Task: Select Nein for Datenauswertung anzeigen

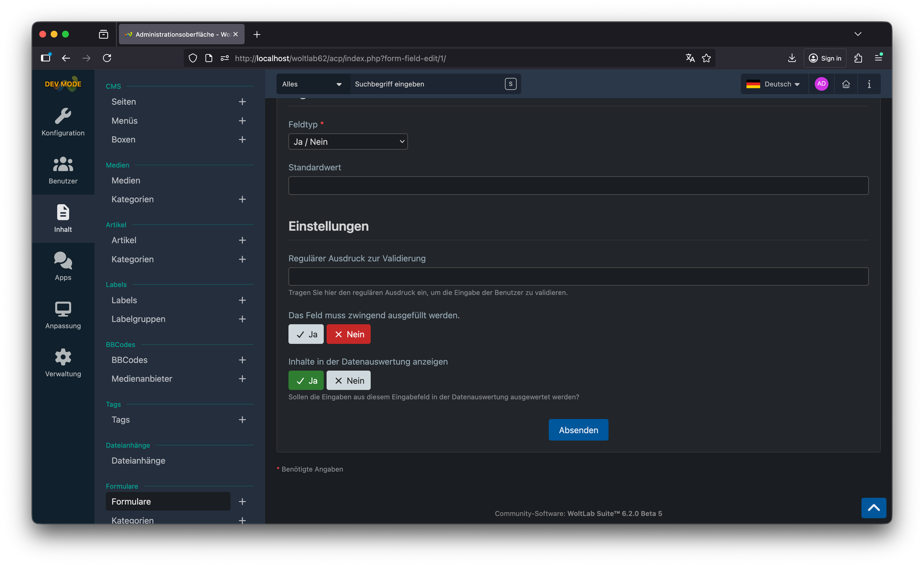Action: [348, 380]
